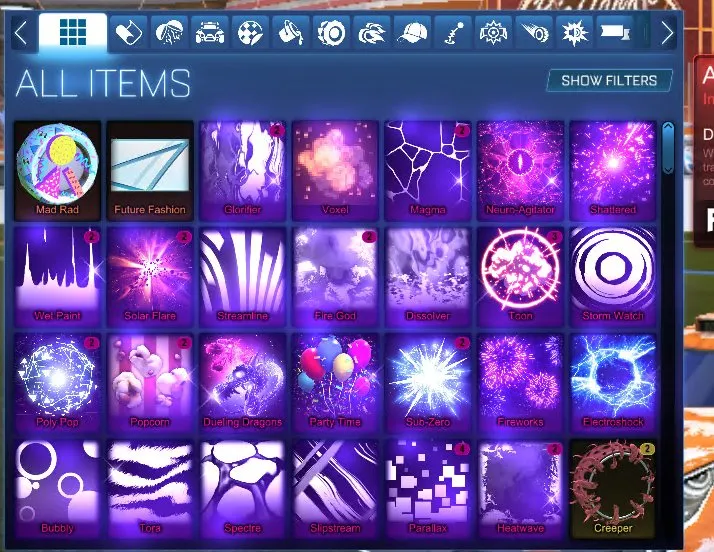The height and width of the screenshot is (552, 714).
Task: Select the Toon goal explosion
Action: (520, 277)
